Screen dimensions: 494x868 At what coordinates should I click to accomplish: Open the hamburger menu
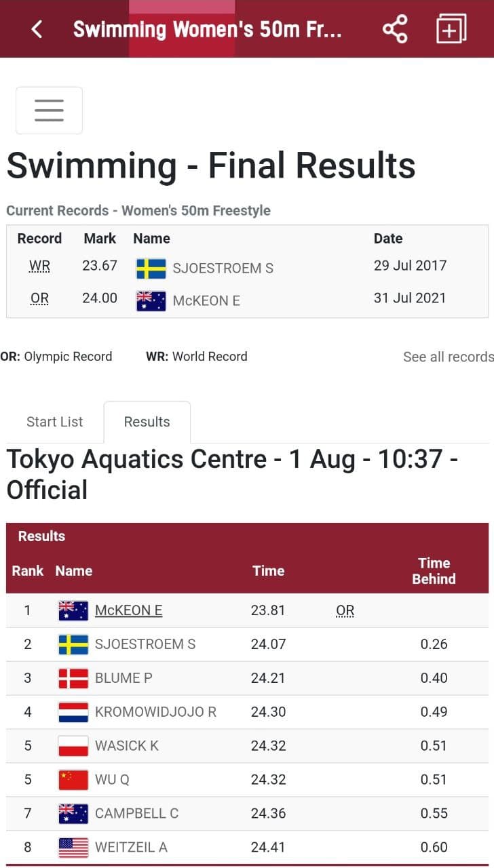pyautogui.click(x=49, y=110)
